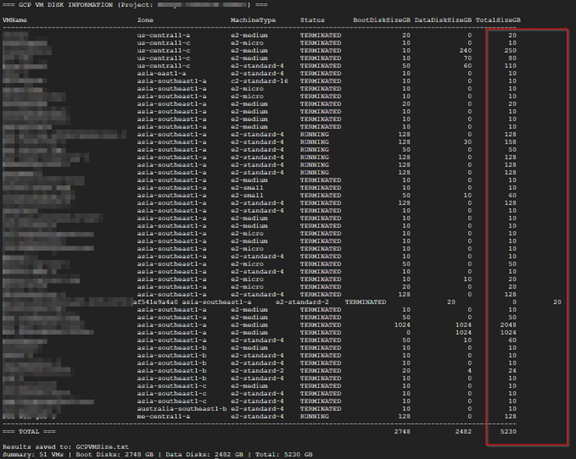Click the 70 data disk value
This screenshot has height=459, width=576.
(x=467, y=58)
